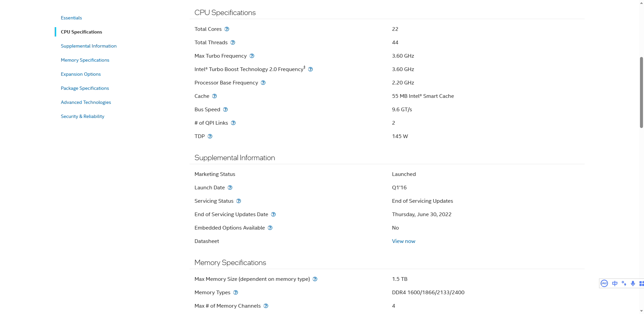The width and height of the screenshot is (644, 314).
Task: Activate the microphone voice input icon
Action: (x=633, y=284)
